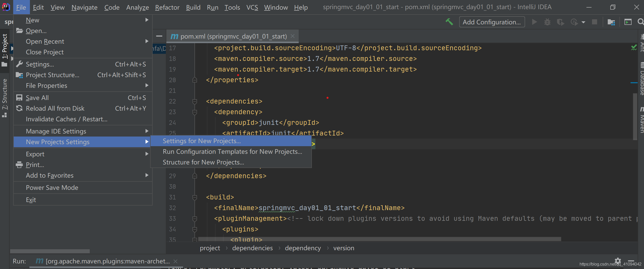Select Structure for New Projects...
The height and width of the screenshot is (269, 644).
(x=231, y=162)
